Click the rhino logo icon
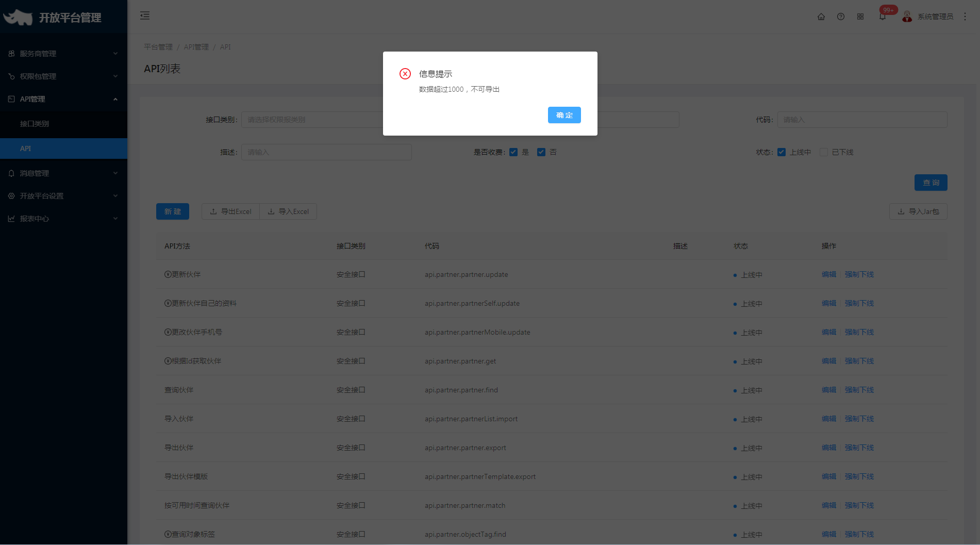Screen dimensions: 980x545 pyautogui.click(x=18, y=17)
